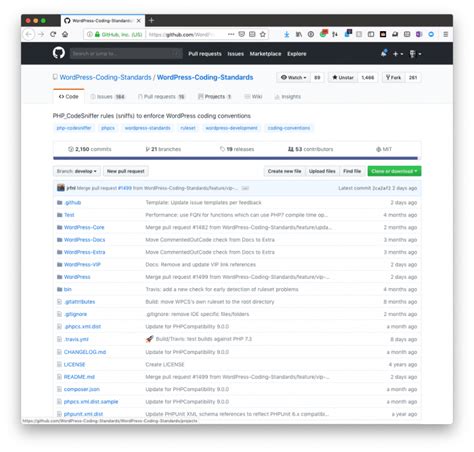Screen dimensions: 474x452
Task: Open page actions three-dot menu in address bar
Action: [x=231, y=34]
